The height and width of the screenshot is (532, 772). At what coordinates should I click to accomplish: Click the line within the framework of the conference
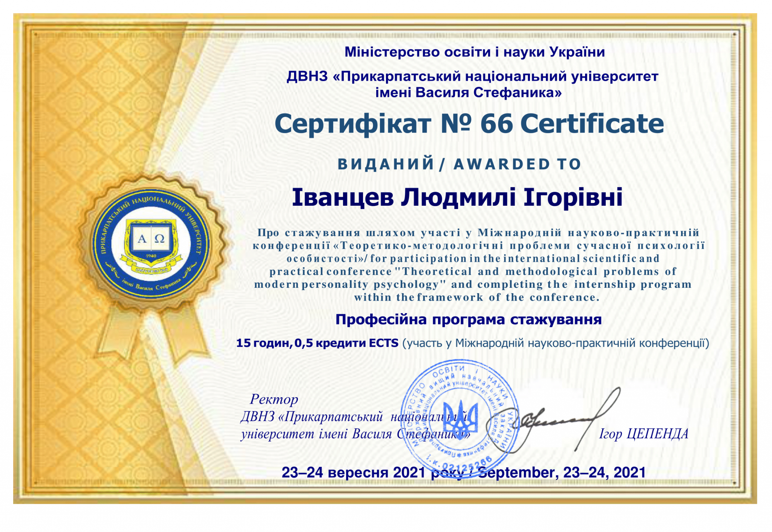coord(476,297)
